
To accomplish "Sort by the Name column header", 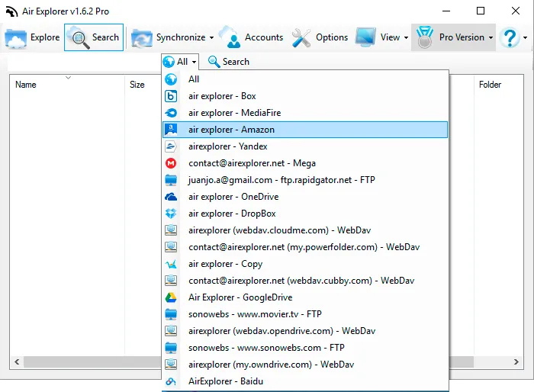I will pyautogui.click(x=25, y=85).
